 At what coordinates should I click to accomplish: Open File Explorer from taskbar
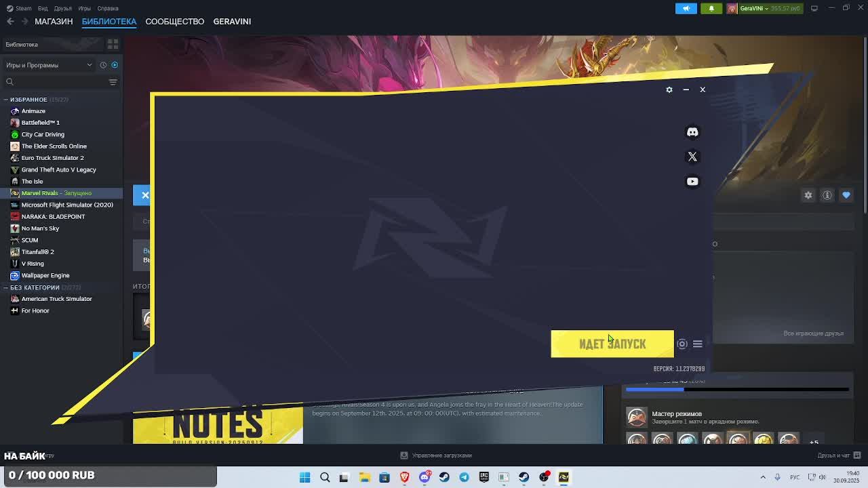(364, 477)
